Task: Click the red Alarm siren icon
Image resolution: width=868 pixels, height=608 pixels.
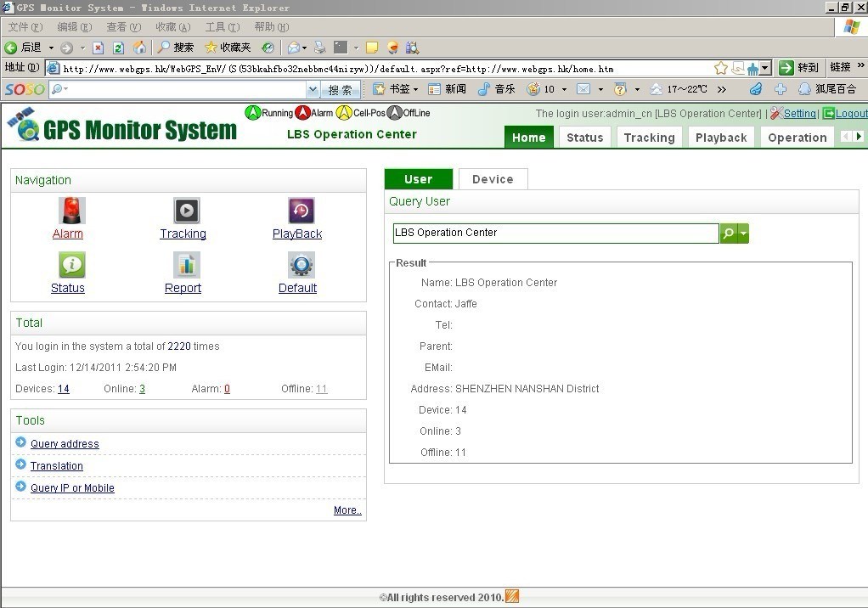Action: pyautogui.click(x=71, y=211)
